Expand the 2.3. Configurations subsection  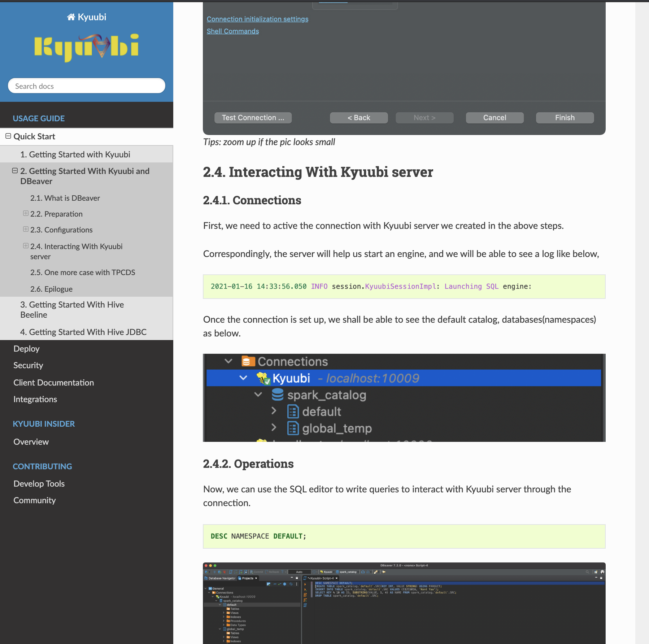coord(26,229)
